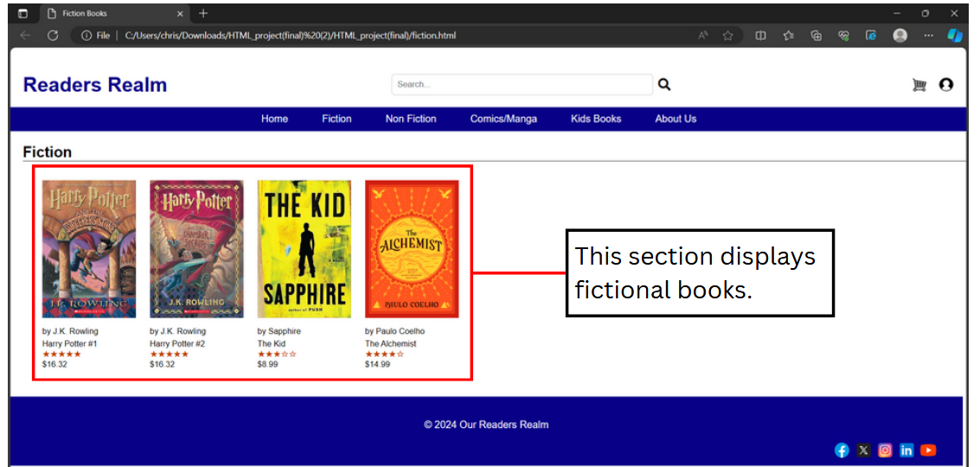This screenshot has height=467, width=980.
Task: Click the Fiction page heading
Action: 47,152
